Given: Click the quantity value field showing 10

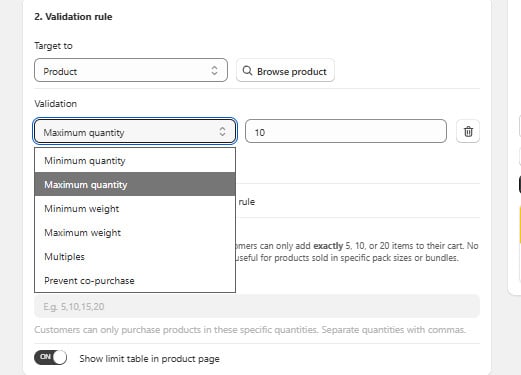Looking at the screenshot, I should pyautogui.click(x=346, y=131).
